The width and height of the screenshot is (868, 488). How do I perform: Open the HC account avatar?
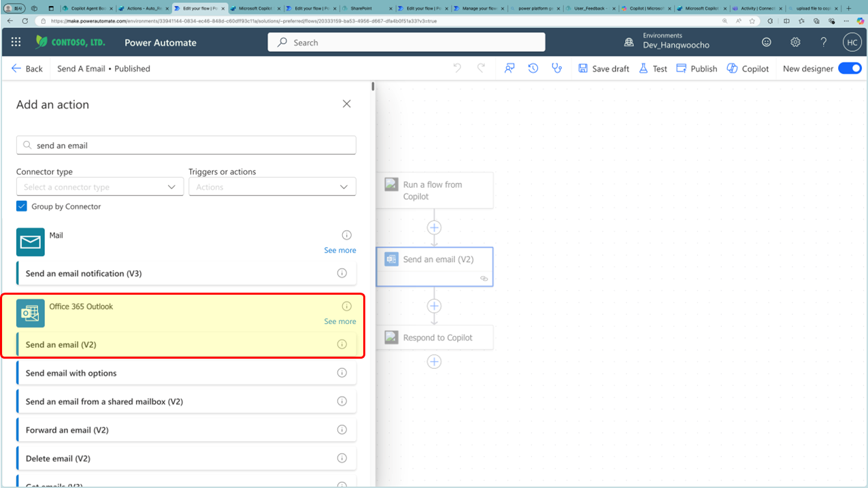pyautogui.click(x=852, y=42)
